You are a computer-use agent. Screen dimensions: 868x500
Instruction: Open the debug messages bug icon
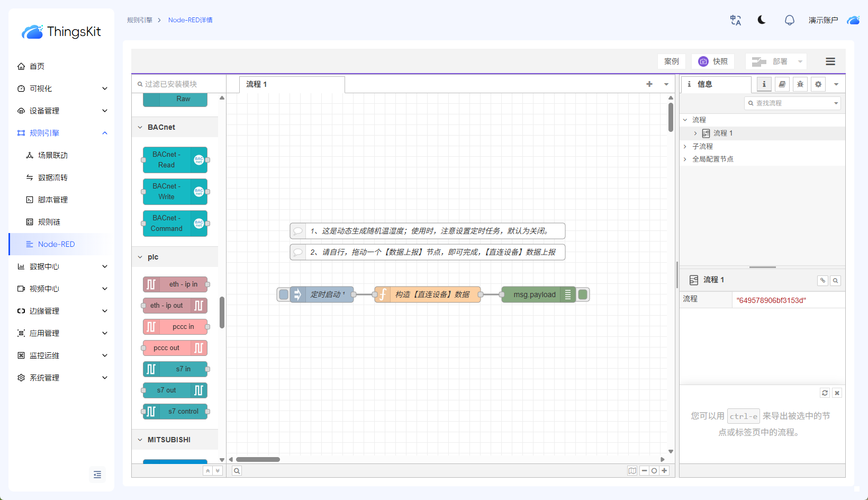(x=800, y=84)
